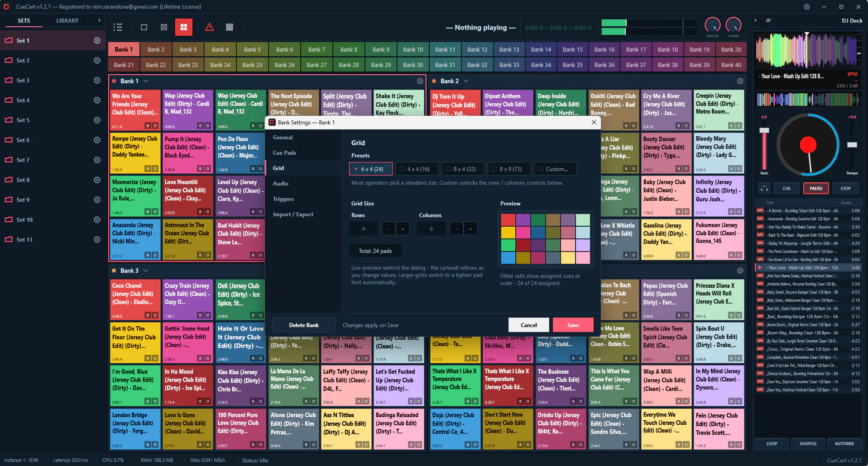This screenshot has width=868, height=466.
Task: Select the 8 x 9 (72) preset
Action: [510, 169]
